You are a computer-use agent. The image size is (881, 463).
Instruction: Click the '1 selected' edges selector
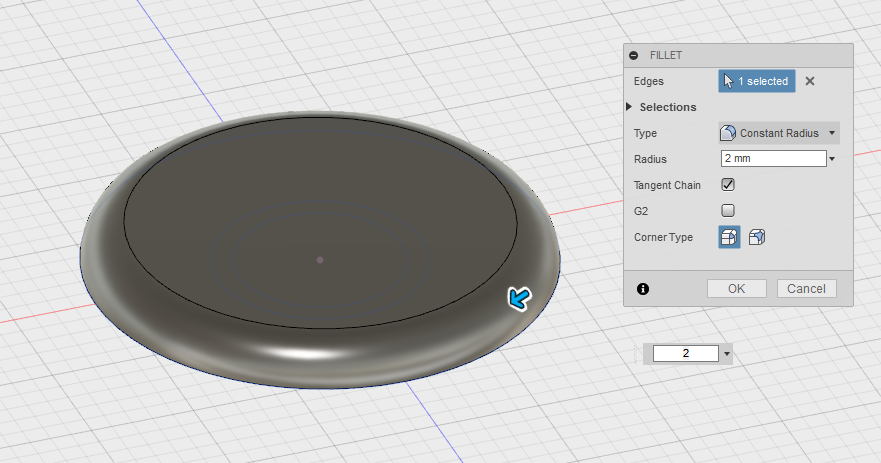[757, 81]
